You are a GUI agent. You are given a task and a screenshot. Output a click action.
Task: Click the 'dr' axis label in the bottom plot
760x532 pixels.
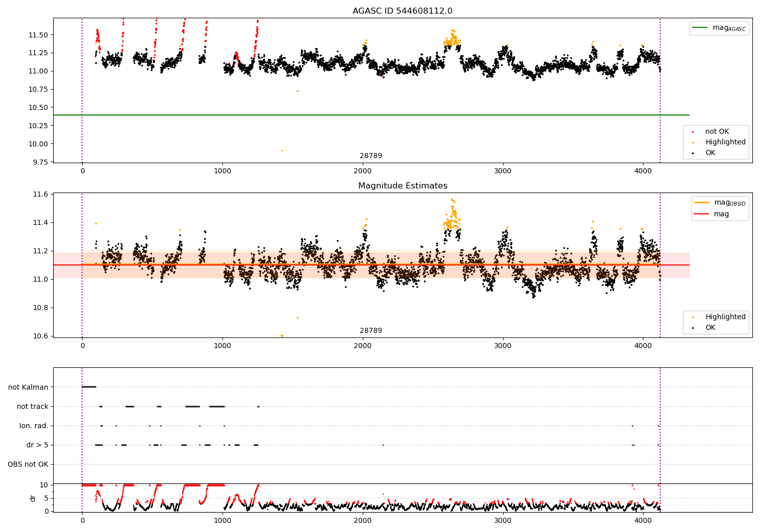point(33,498)
